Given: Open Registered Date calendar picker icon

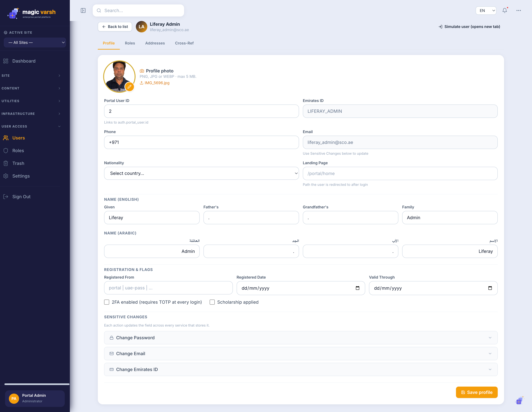Looking at the screenshot, I should (358, 288).
